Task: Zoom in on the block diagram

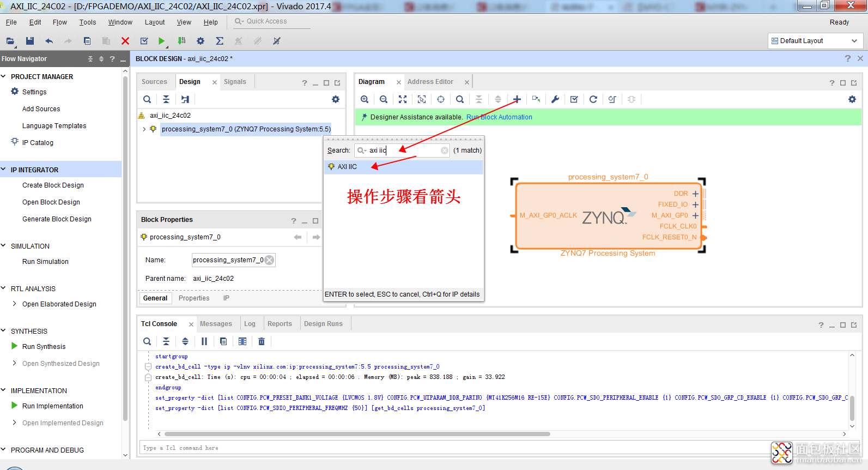Action: click(365, 99)
